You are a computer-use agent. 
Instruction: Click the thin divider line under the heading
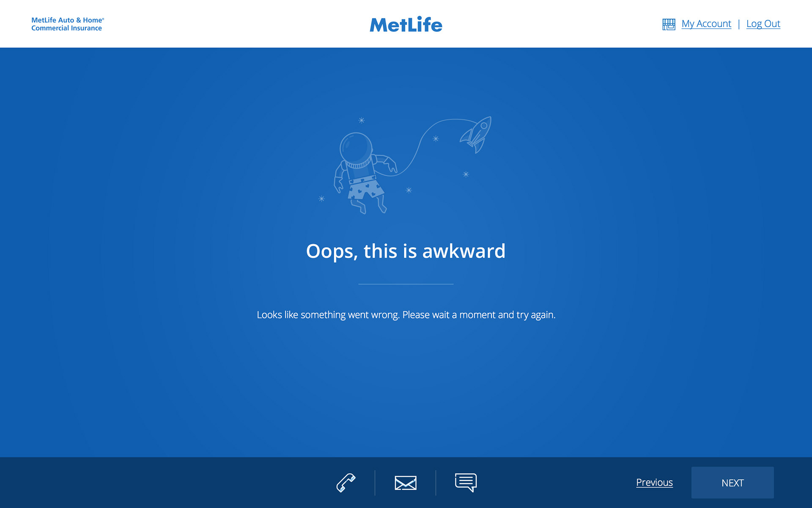(406, 284)
